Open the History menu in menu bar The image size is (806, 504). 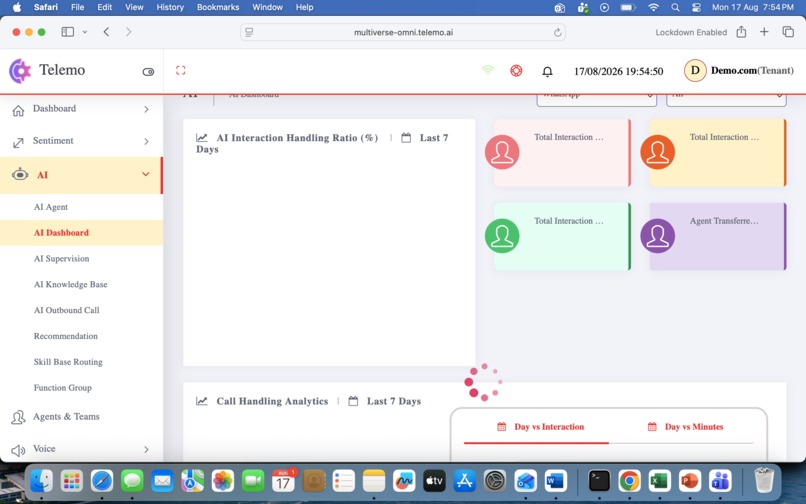tap(170, 7)
